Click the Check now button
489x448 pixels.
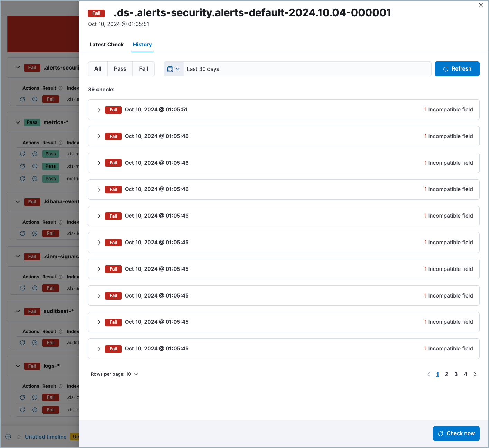tap(456, 433)
